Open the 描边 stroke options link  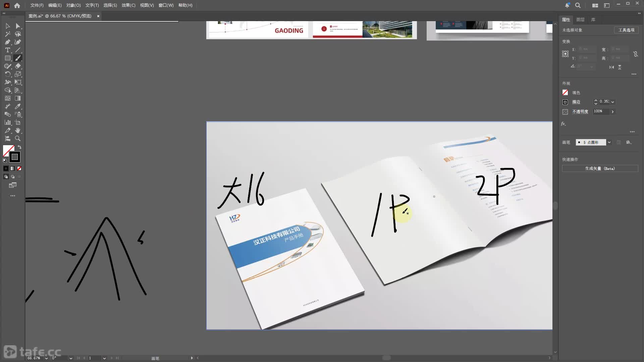(576, 102)
